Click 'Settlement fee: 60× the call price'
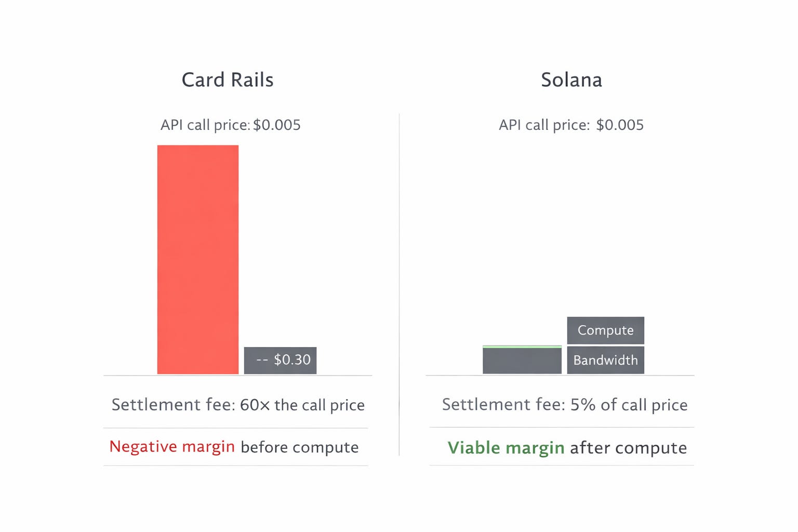Viewport: 798px width, 532px height. click(x=238, y=405)
